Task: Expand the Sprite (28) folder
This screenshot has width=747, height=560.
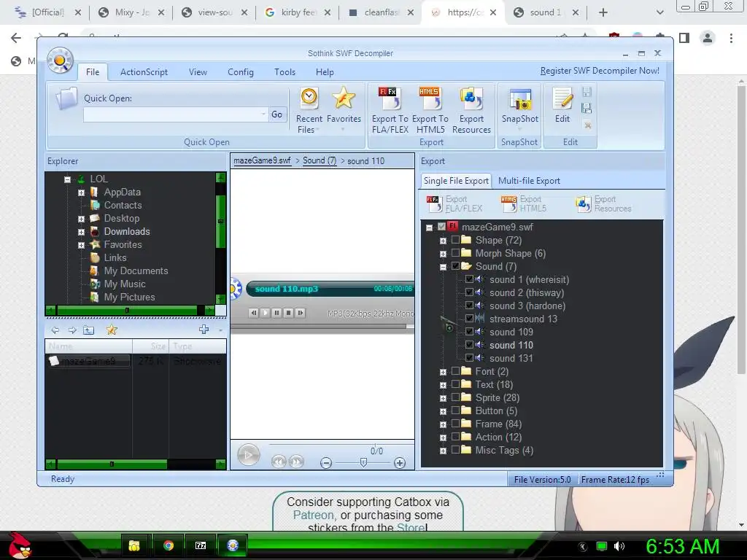Action: (x=443, y=398)
